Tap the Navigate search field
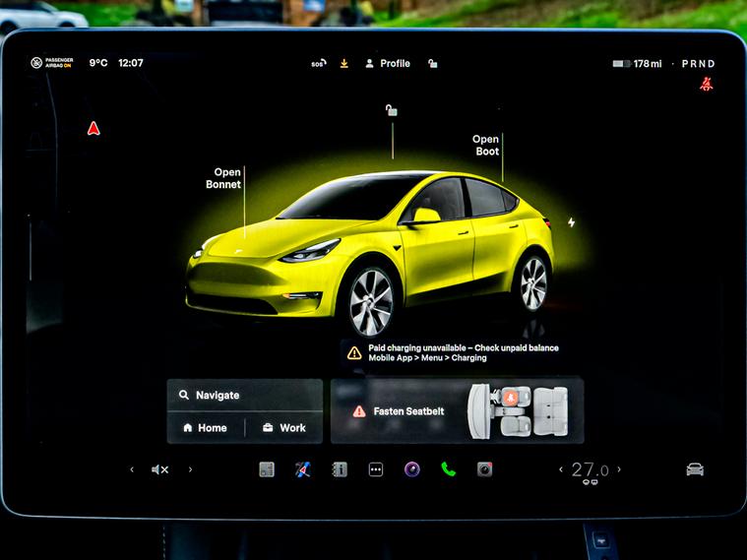Screen dimensions: 747x560 (x=244, y=395)
